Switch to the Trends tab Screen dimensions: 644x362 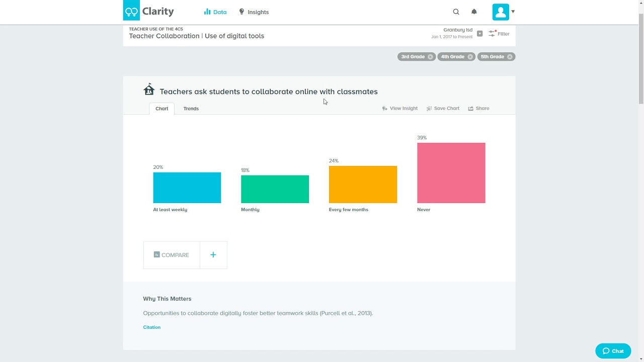click(x=191, y=109)
